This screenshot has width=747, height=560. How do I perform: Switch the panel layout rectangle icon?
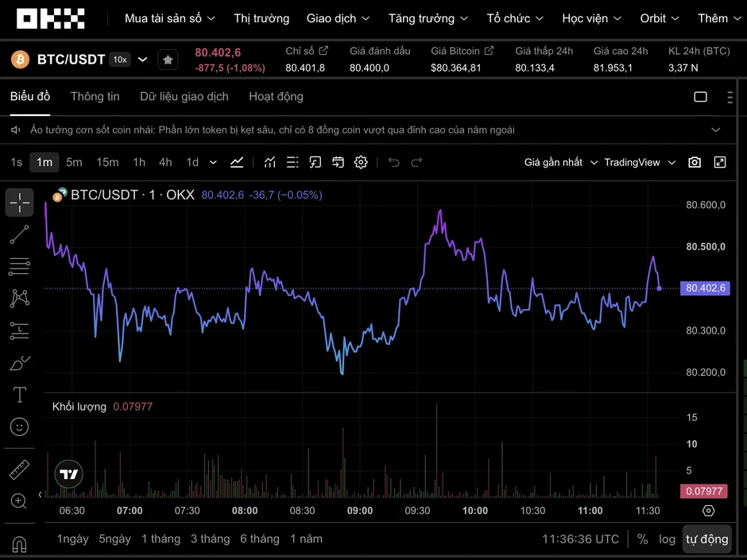point(700,97)
